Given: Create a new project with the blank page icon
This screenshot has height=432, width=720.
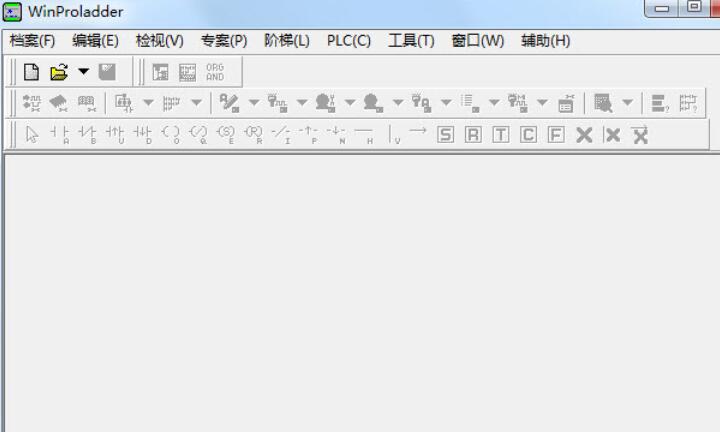Looking at the screenshot, I should click(31, 72).
